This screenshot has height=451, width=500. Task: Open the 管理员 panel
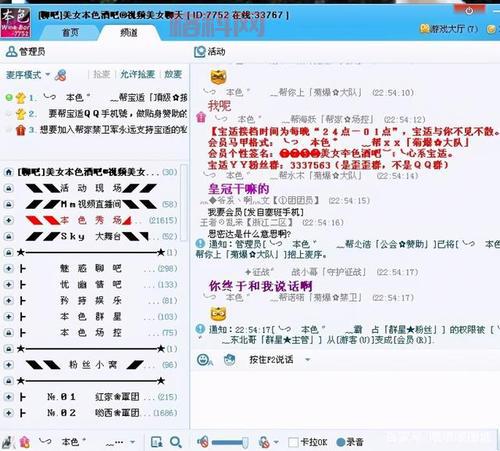[26, 52]
